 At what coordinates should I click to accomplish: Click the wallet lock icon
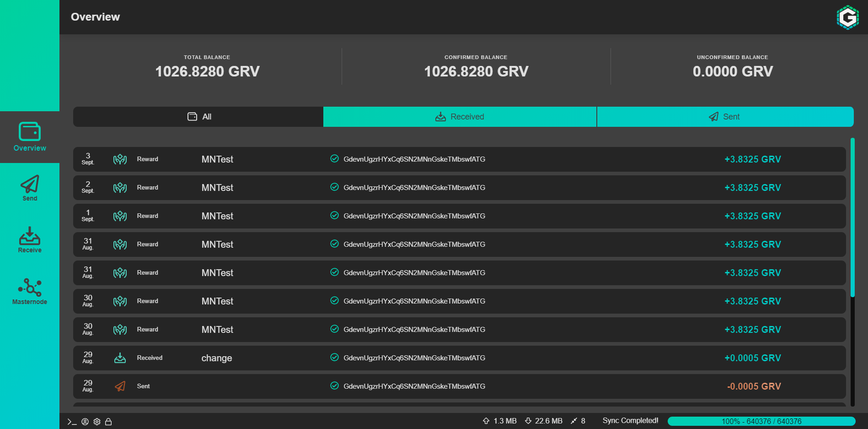click(108, 422)
